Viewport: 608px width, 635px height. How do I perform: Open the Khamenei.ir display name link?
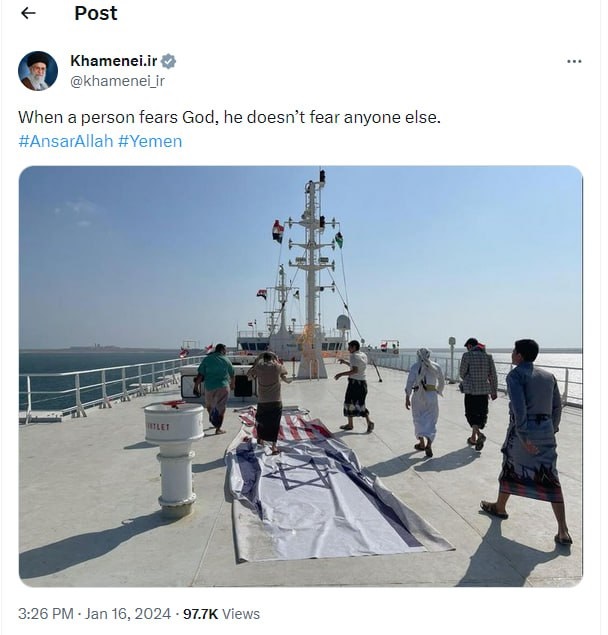pos(113,61)
